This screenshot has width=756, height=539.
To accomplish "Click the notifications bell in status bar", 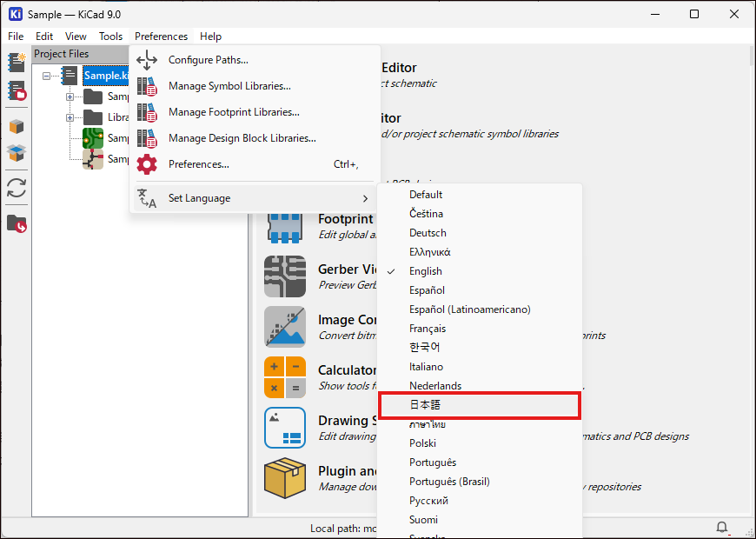I will [x=721, y=528].
